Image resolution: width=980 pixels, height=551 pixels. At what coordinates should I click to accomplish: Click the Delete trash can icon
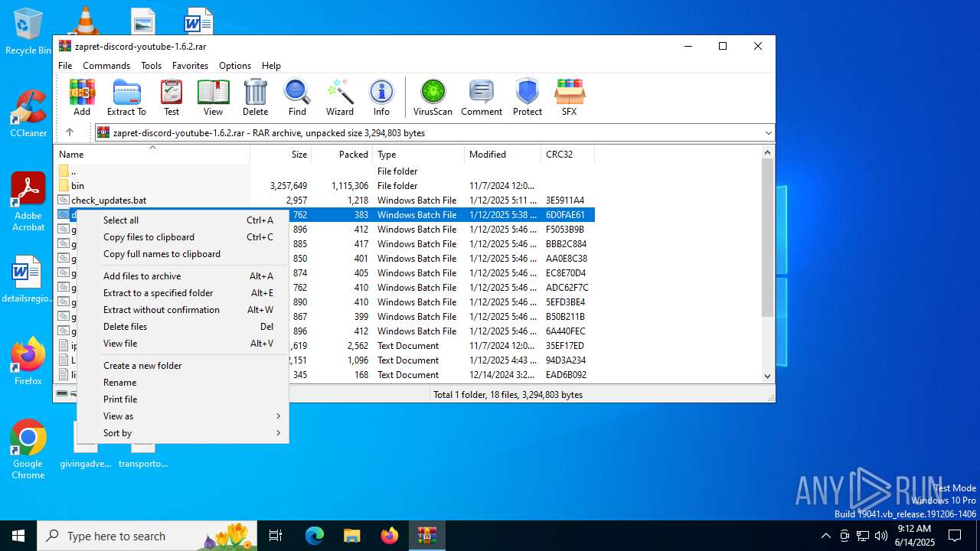click(x=256, y=97)
